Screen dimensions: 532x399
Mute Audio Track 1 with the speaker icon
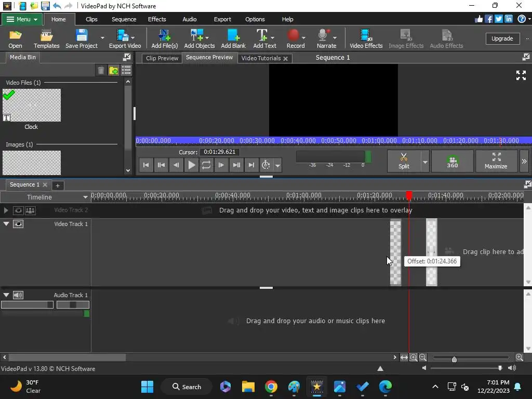(x=18, y=295)
